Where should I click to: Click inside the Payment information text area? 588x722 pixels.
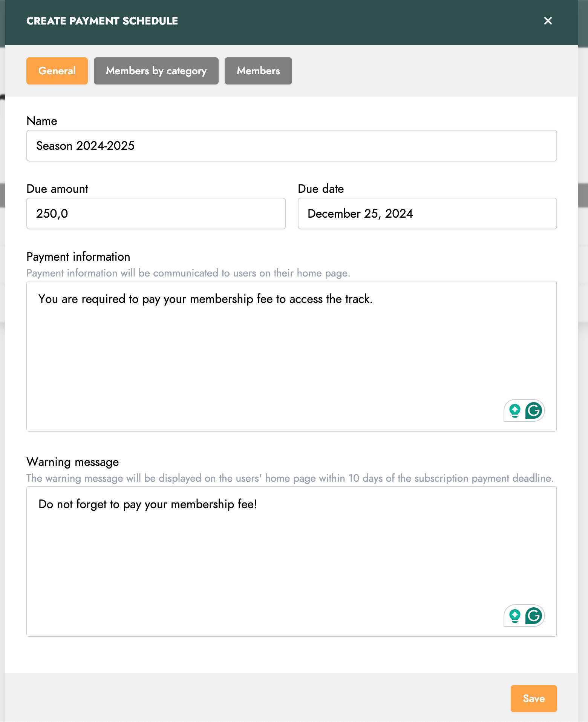click(291, 356)
